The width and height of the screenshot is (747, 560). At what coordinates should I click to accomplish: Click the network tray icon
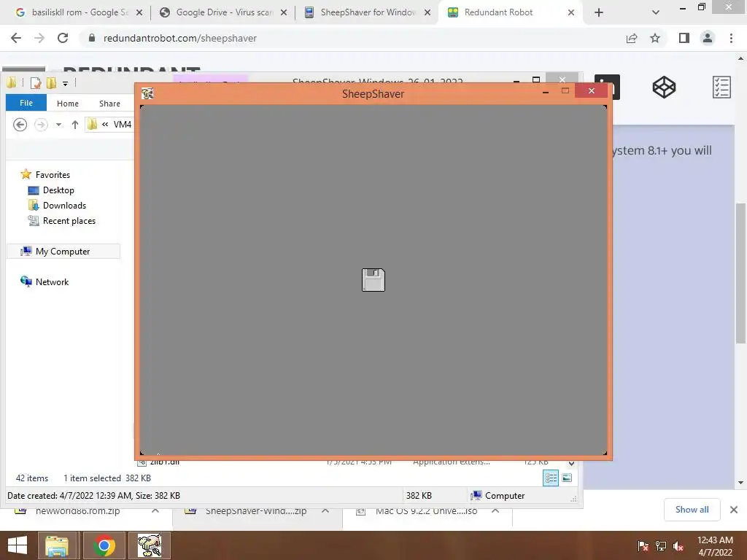661,546
